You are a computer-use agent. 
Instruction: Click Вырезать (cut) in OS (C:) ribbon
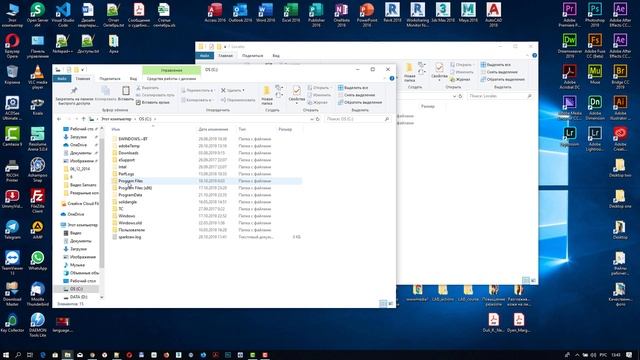click(x=147, y=88)
